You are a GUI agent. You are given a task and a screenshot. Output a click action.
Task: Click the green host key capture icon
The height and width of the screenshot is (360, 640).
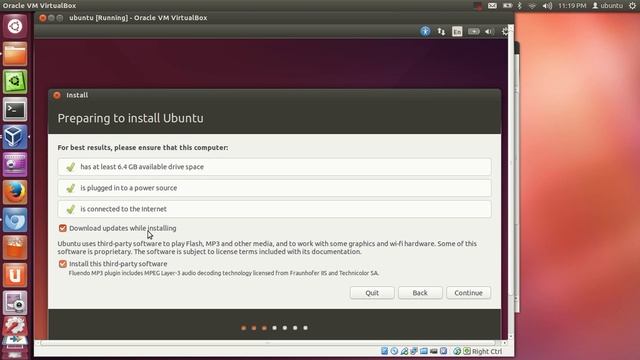pyautogui.click(x=467, y=351)
